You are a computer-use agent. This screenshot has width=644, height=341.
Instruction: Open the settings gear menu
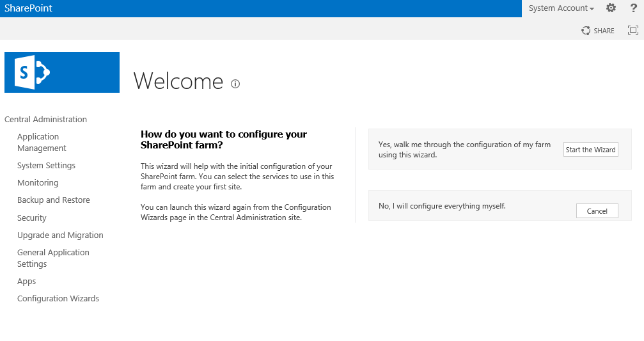pos(611,8)
